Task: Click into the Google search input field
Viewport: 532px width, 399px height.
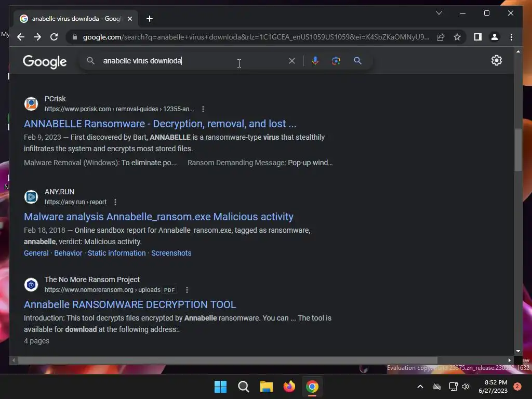Action: [193, 61]
